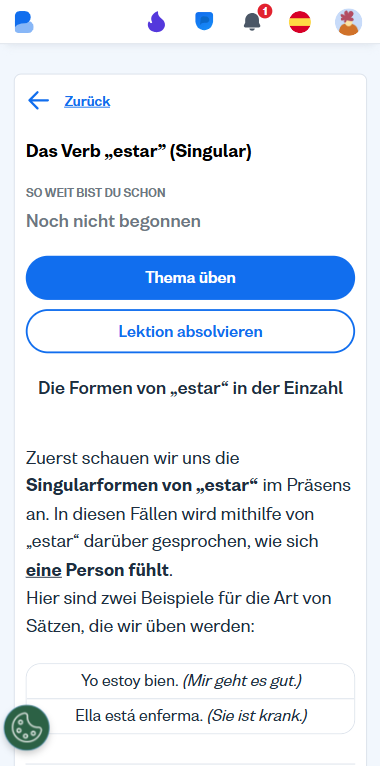Image resolution: width=380 pixels, height=766 pixels.
Task: Click the SO WEIT BIST DU SCHON label
Action: pyautogui.click(x=96, y=192)
